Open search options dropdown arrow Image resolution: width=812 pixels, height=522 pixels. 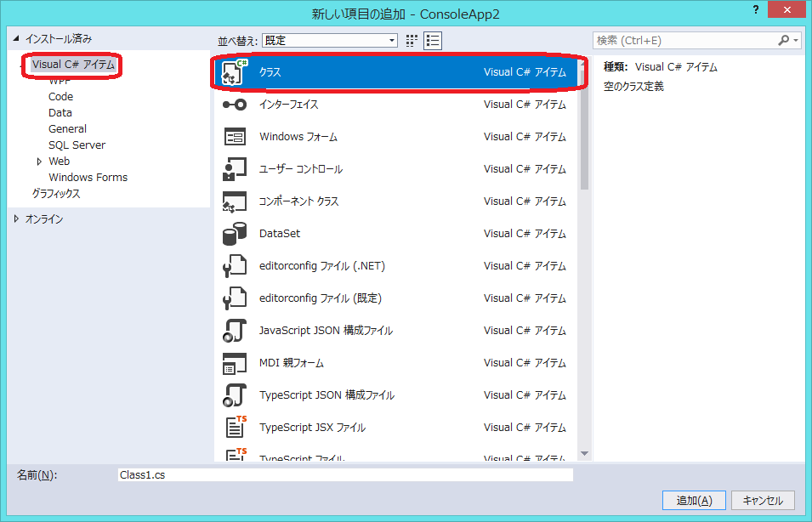click(796, 40)
